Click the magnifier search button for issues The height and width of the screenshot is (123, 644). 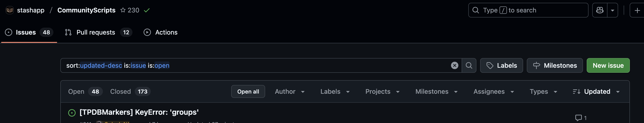(469, 65)
